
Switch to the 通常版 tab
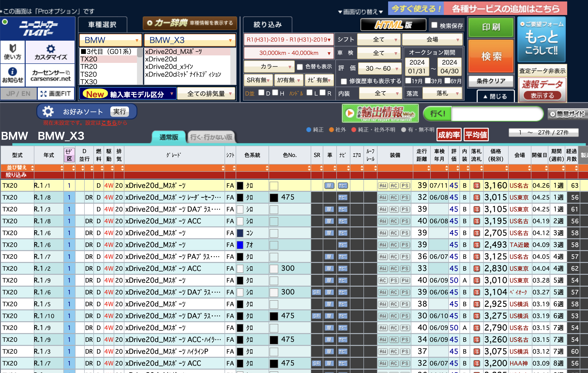pos(169,137)
